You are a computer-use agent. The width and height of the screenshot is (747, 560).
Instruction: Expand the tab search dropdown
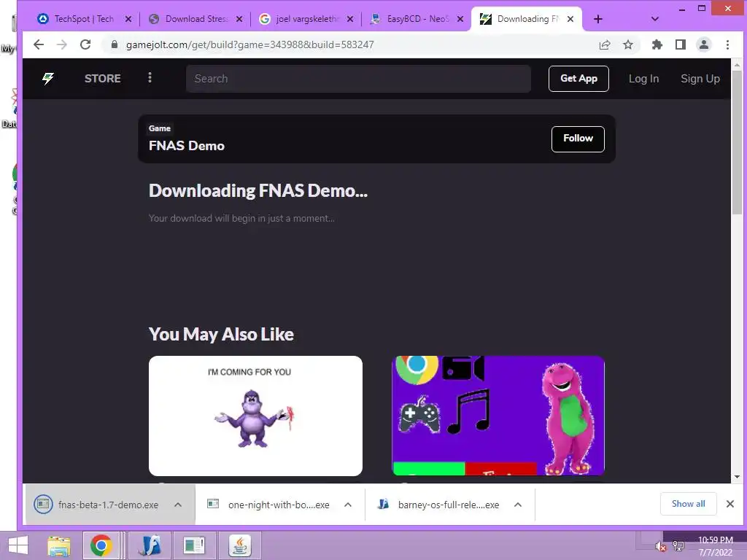click(x=654, y=19)
